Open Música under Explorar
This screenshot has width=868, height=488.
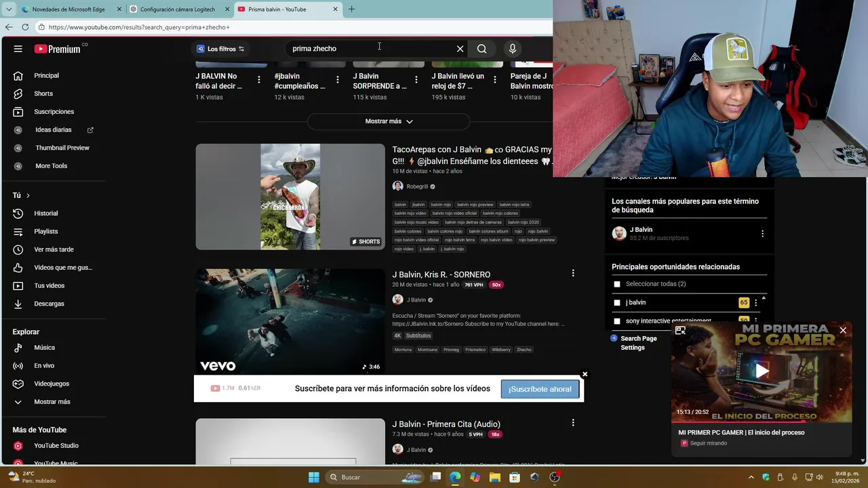coord(45,348)
